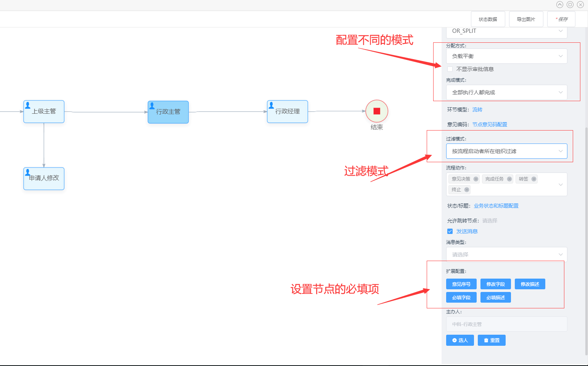Click the 状态数据 toolbar button
588x366 pixels.
click(488, 19)
